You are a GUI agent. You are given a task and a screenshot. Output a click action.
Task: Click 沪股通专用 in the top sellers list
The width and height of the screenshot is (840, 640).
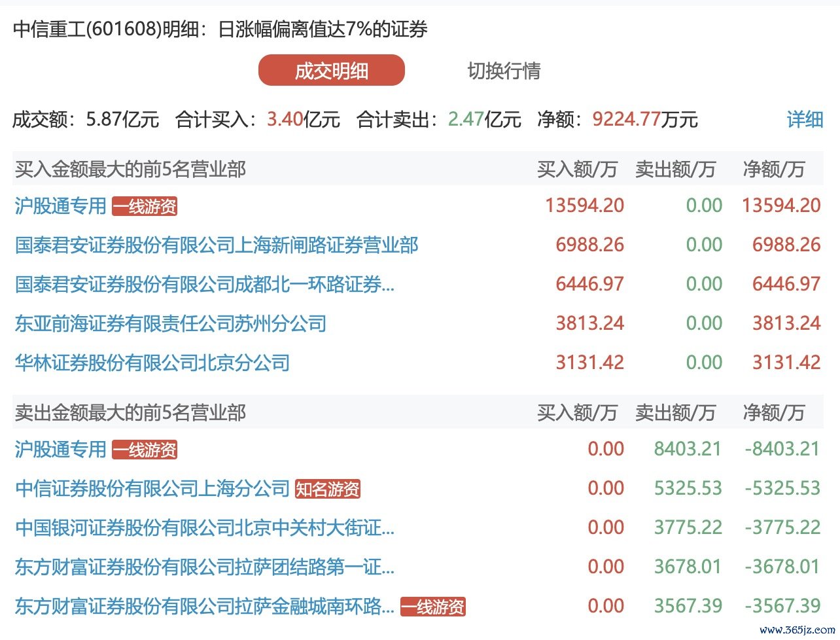[x=60, y=450]
